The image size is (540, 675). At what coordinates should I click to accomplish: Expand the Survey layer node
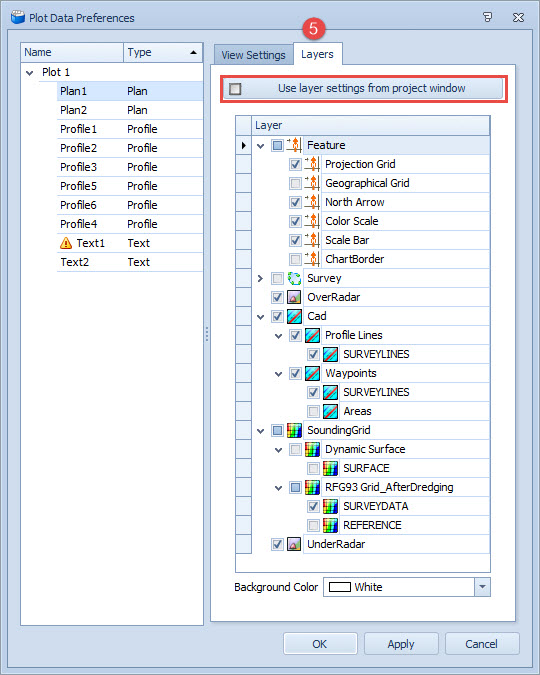[260, 279]
